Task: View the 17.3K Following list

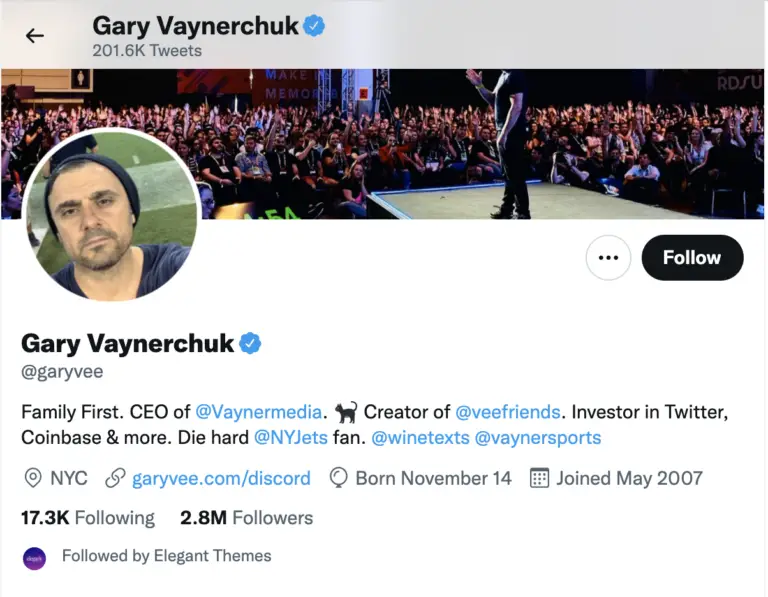Action: tap(88, 518)
